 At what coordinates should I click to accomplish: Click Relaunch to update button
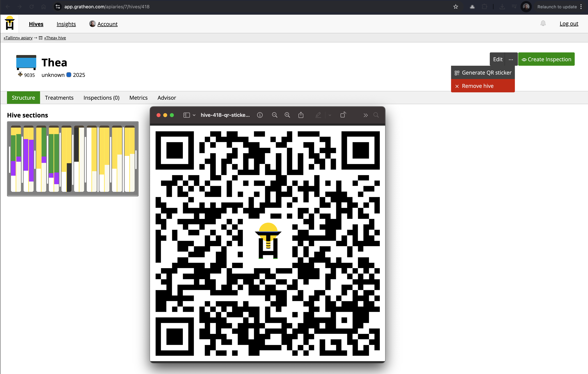tap(557, 7)
